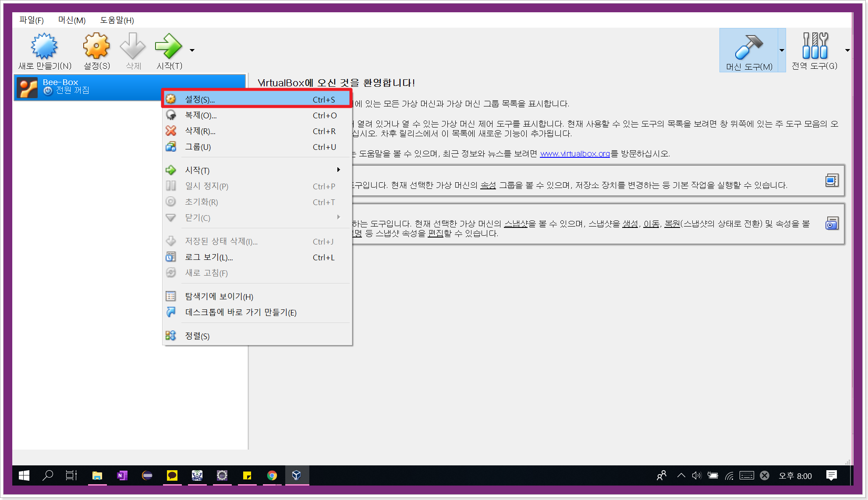Open KakaoTalk from the taskbar
This screenshot has height=500, width=868.
(x=172, y=475)
